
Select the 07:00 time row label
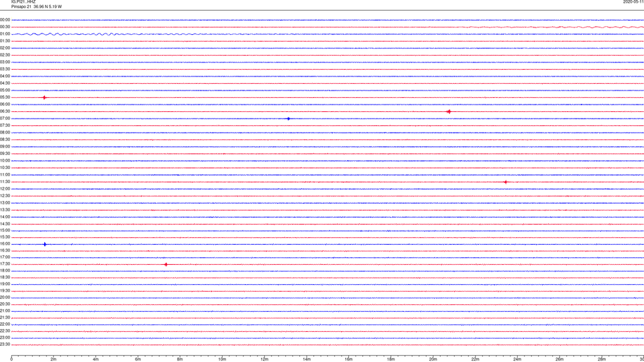(x=5, y=118)
